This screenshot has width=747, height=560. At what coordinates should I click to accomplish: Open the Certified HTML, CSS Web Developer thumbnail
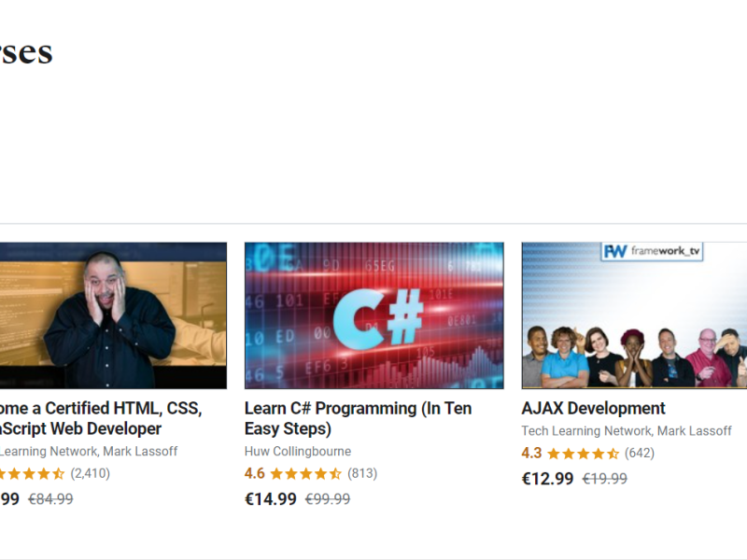(x=113, y=315)
